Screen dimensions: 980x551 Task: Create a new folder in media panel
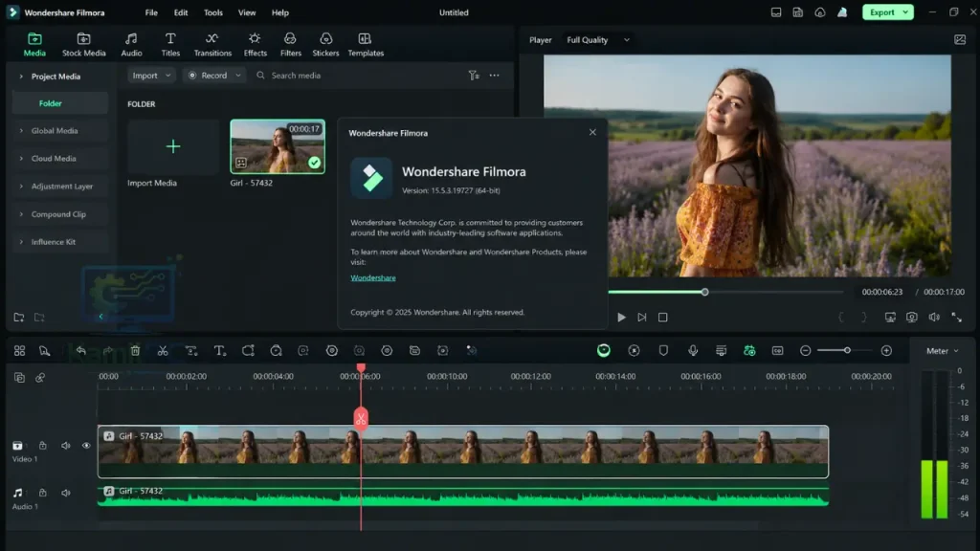(19, 318)
